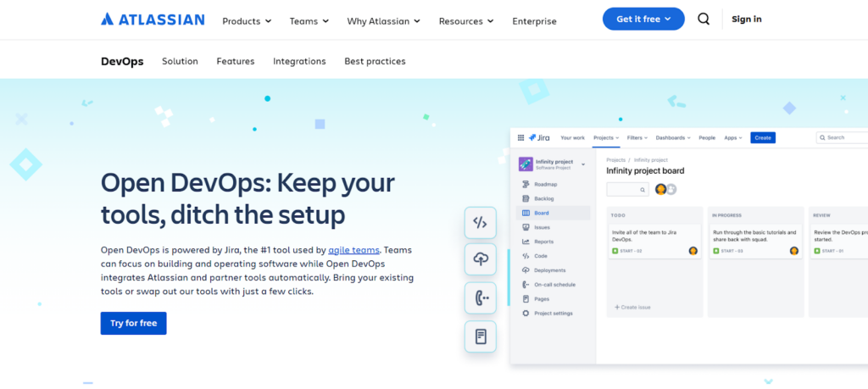Expand the Why Atlassian dropdown
This screenshot has height=389, width=868.
point(384,21)
